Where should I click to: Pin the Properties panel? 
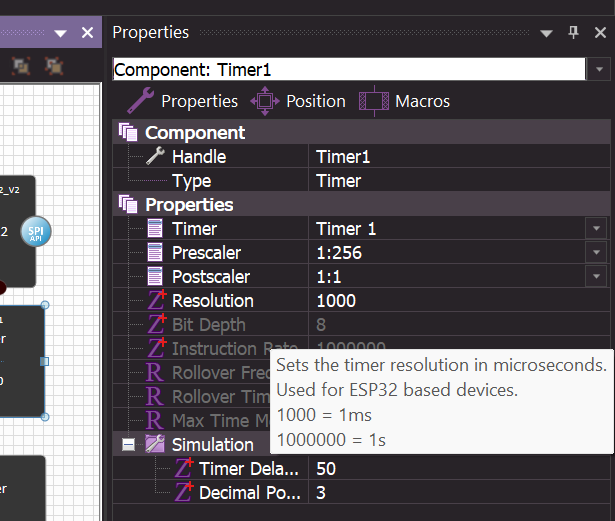(573, 33)
